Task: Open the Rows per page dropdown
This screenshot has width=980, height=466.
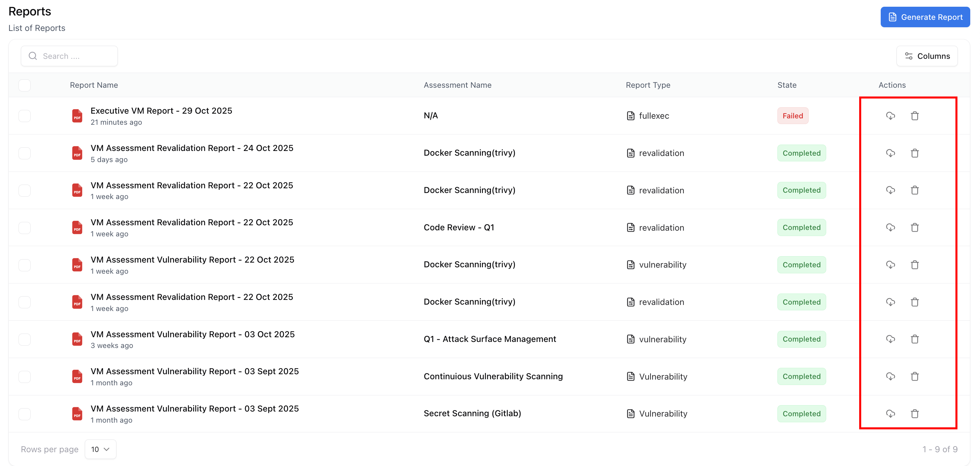Action: [x=100, y=449]
